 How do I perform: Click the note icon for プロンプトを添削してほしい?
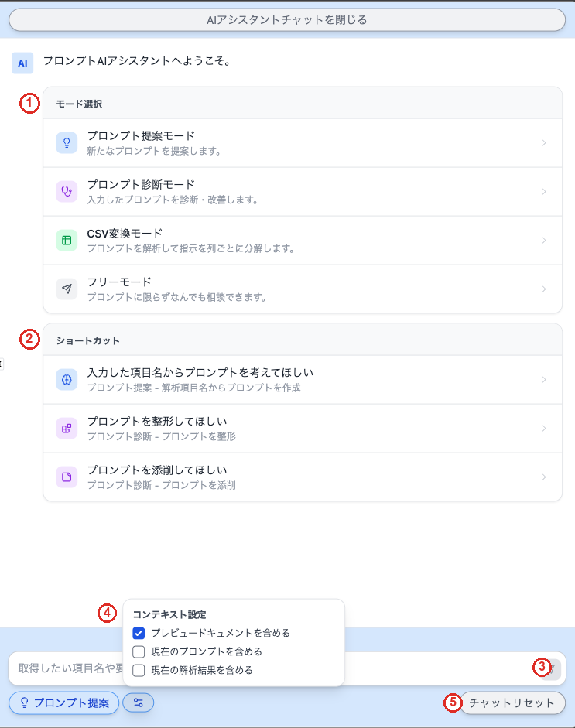(67, 477)
